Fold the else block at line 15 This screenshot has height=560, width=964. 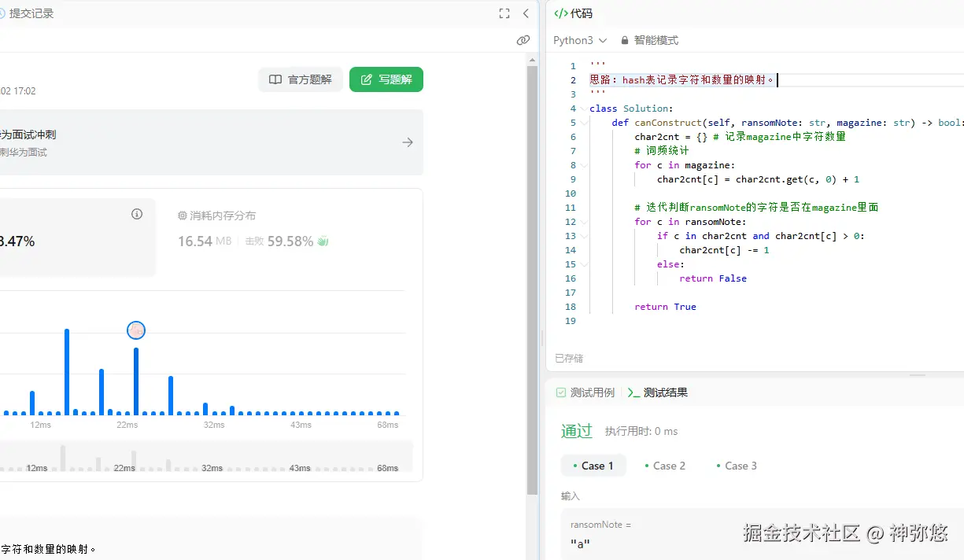pos(584,264)
